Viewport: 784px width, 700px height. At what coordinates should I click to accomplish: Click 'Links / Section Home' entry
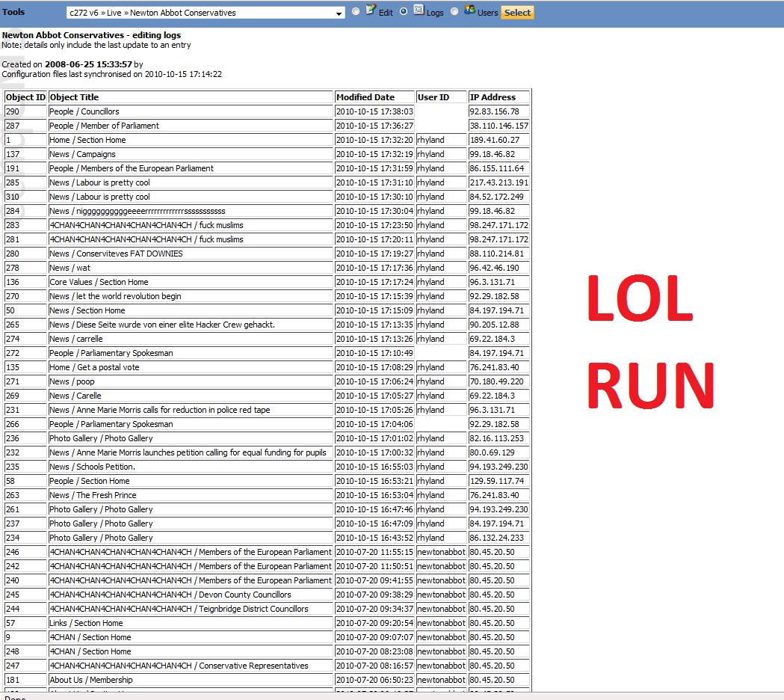(86, 623)
